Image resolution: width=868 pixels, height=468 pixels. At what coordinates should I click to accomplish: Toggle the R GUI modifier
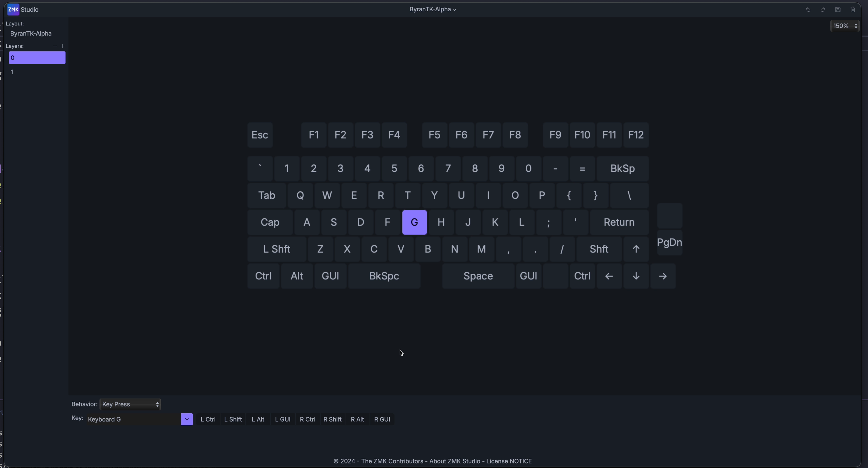[x=382, y=419]
